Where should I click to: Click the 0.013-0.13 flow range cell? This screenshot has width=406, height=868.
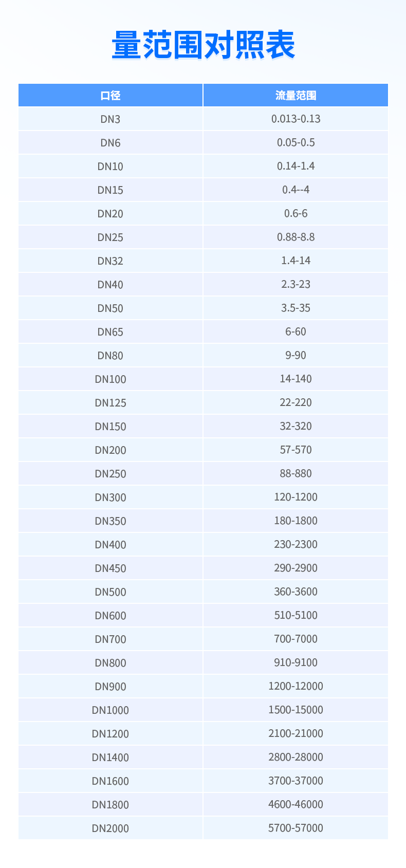296,119
